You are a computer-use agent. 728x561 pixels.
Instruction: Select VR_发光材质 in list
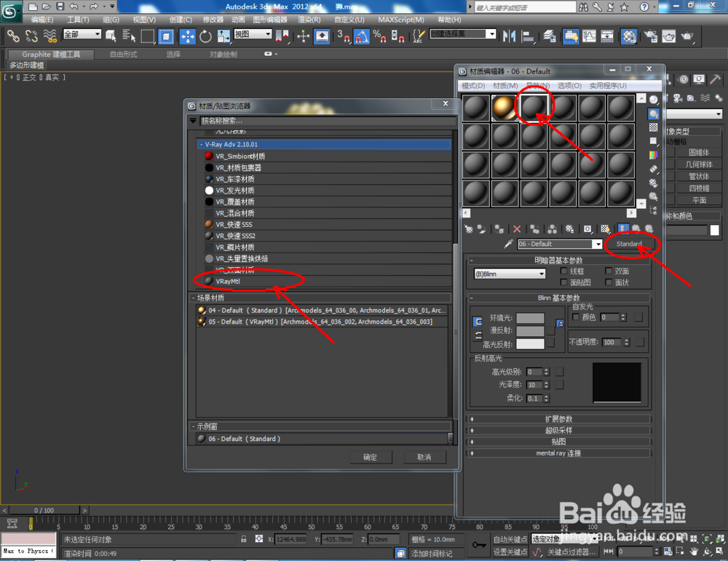[328, 190]
